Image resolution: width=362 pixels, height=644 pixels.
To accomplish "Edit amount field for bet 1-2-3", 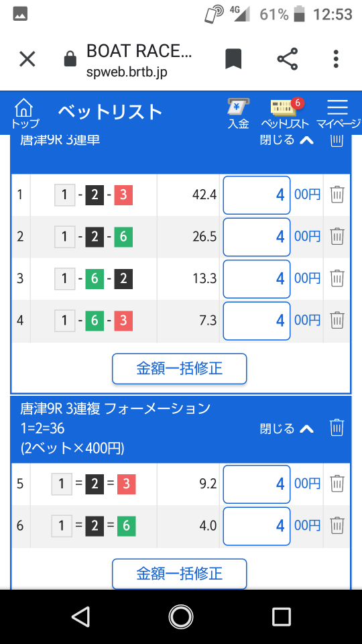I will click(x=257, y=195).
